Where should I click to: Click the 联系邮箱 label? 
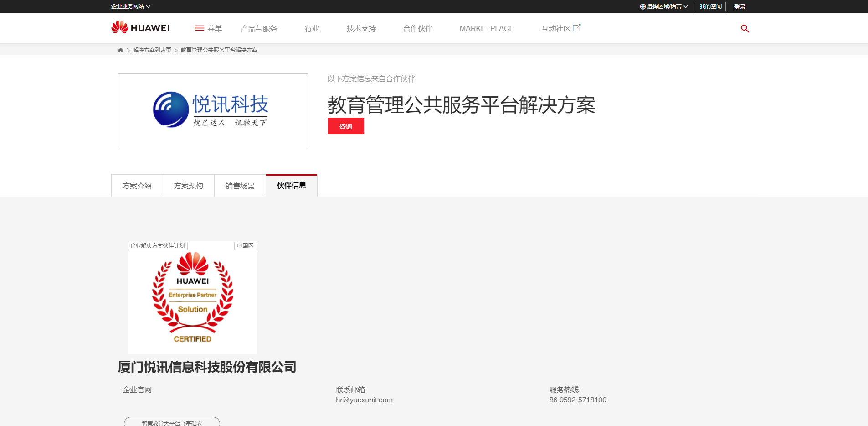tap(351, 390)
